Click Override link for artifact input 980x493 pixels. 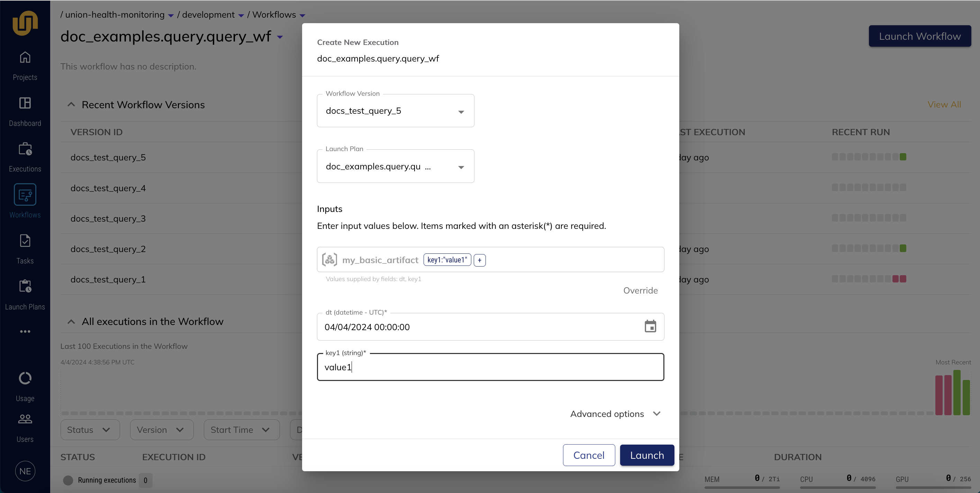coord(641,290)
